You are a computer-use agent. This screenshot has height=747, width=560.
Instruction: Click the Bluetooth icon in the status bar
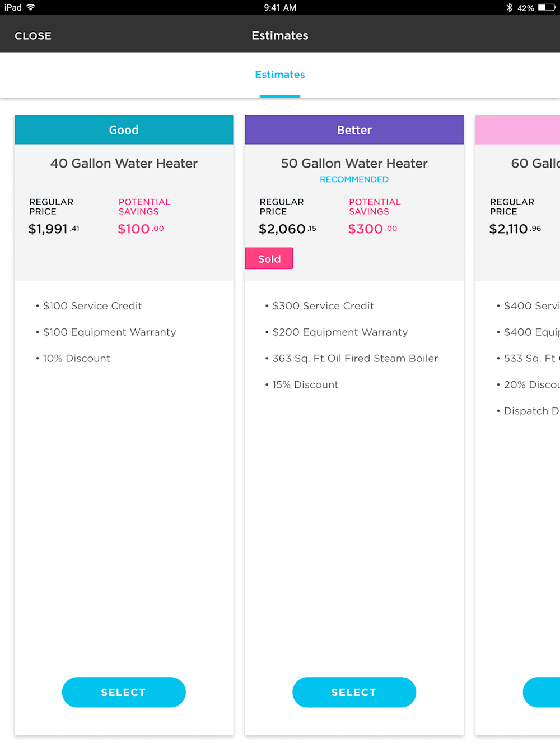(509, 7)
